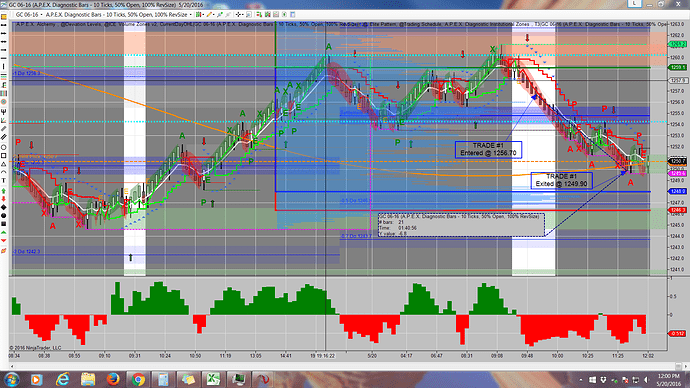
Task: Toggle the data box toolbar icon
Action: [x=249, y=15]
